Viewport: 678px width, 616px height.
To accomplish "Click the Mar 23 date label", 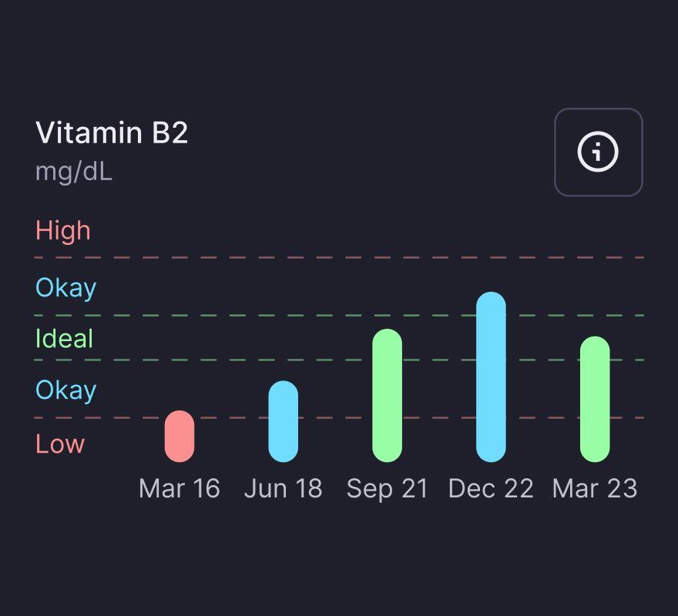I will coord(595,488).
